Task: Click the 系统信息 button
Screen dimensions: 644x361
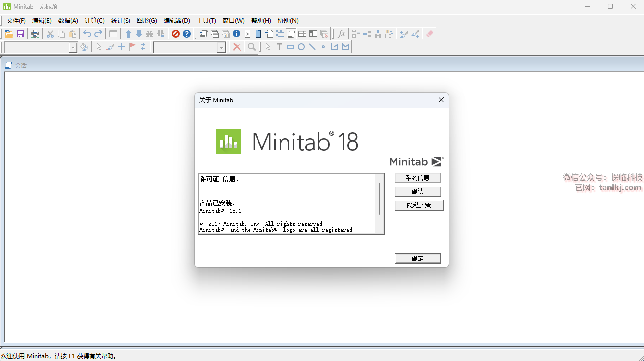Action: coord(418,178)
